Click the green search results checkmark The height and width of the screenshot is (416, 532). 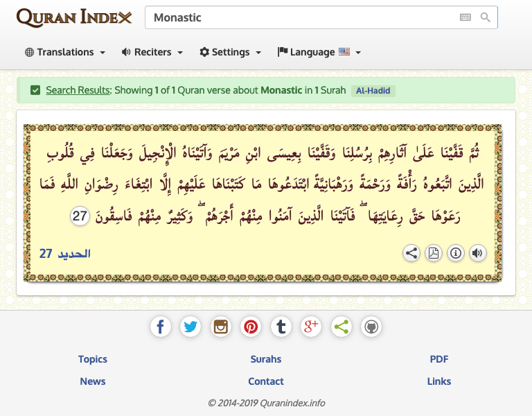point(35,90)
